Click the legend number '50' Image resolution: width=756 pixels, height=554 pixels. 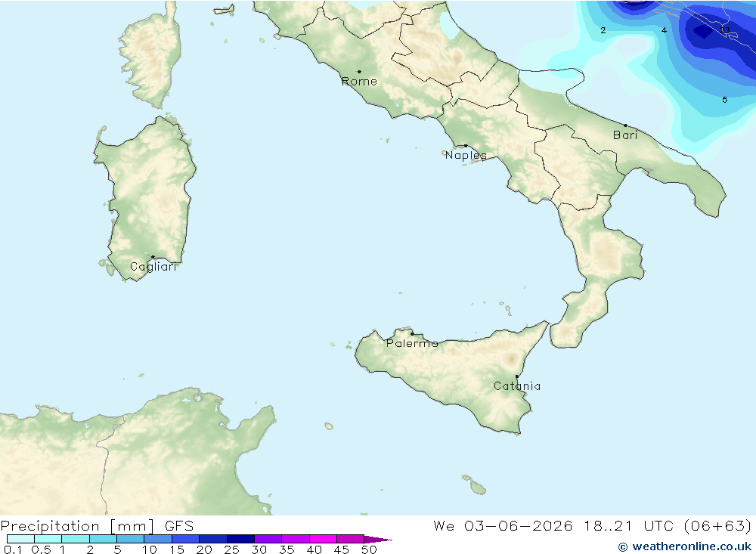[369, 549]
